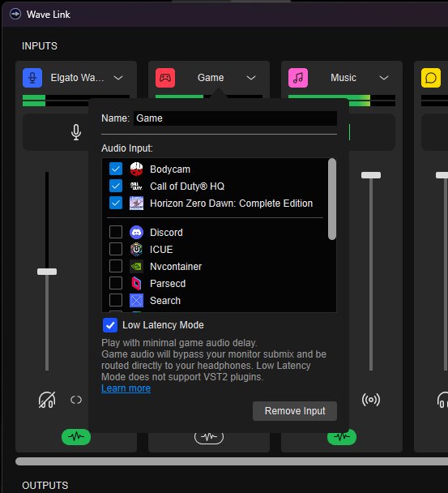Click the Remove Input button
448x493 pixels.
[295, 411]
